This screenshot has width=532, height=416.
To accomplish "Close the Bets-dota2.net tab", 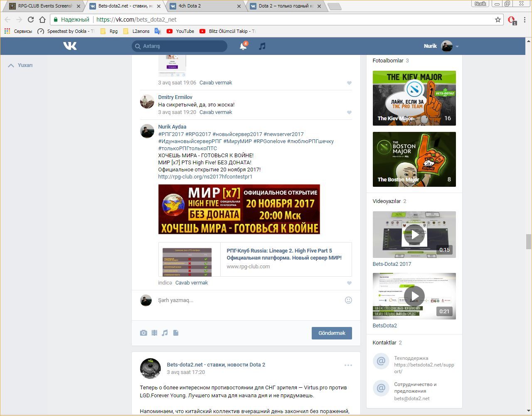I will (158, 6).
